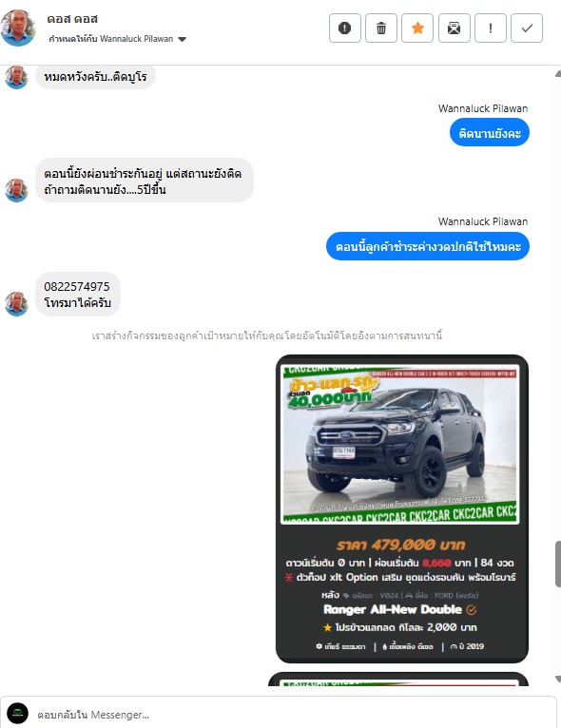Viewport: 561px width, 728px height.
Task: Mark conversation done with checkmark button
Action: pyautogui.click(x=527, y=29)
